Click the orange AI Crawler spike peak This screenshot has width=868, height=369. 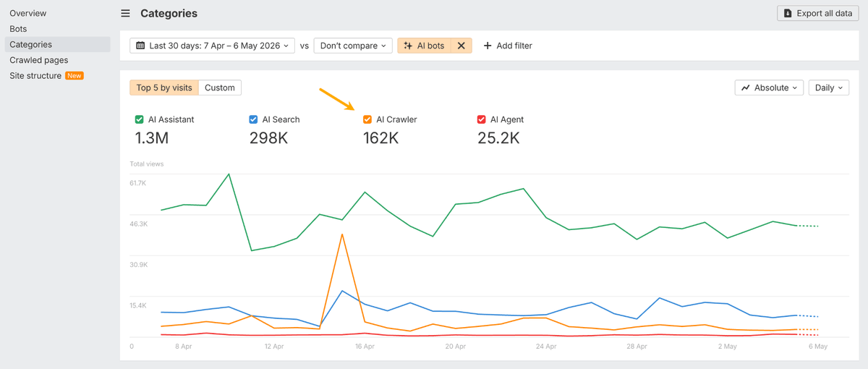(x=342, y=234)
